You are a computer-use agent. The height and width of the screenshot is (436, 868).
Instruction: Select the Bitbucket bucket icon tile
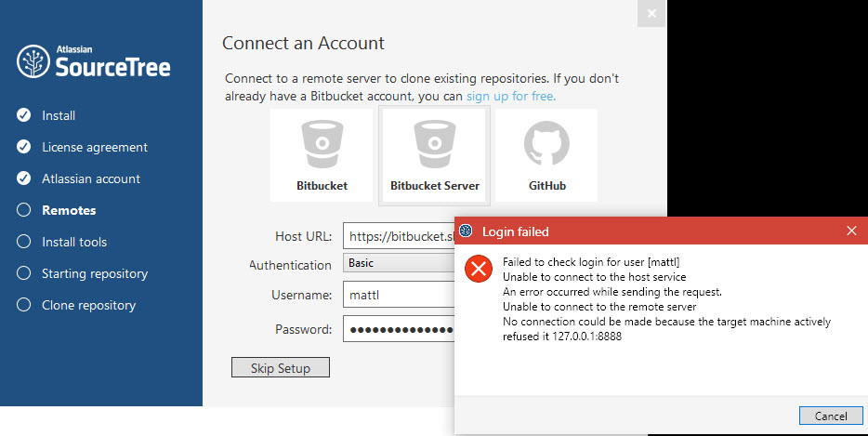click(x=322, y=155)
